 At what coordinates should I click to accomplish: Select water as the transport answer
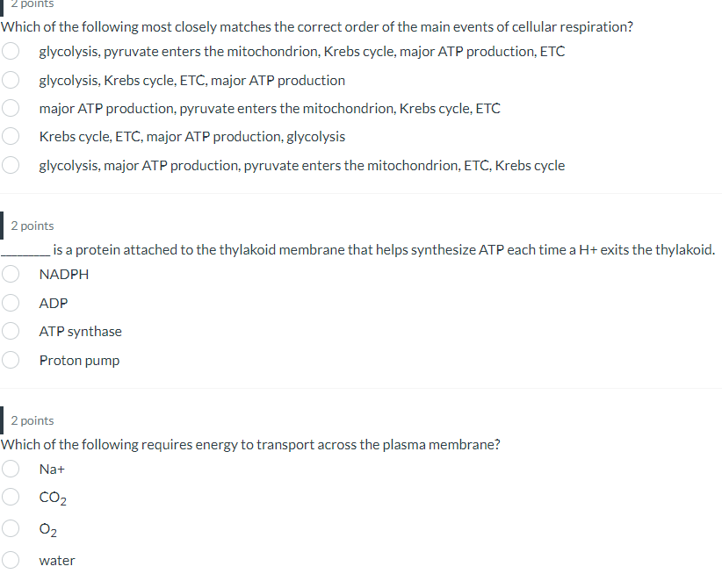(x=10, y=559)
